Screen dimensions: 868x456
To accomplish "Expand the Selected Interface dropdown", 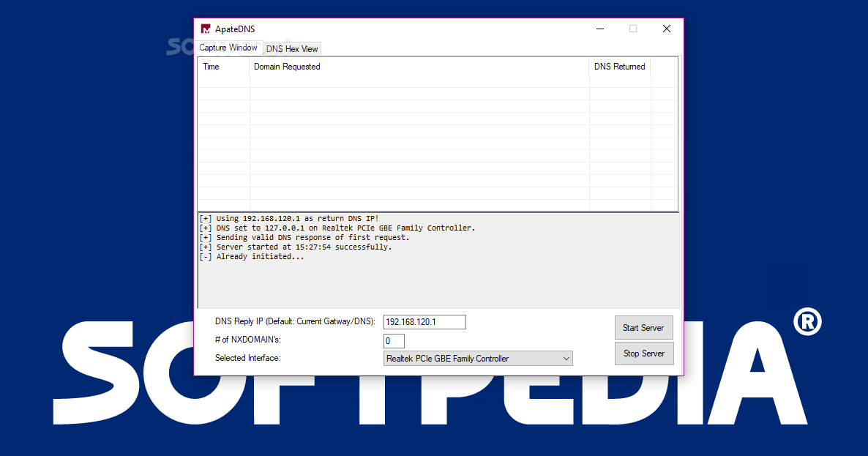I will [479, 359].
